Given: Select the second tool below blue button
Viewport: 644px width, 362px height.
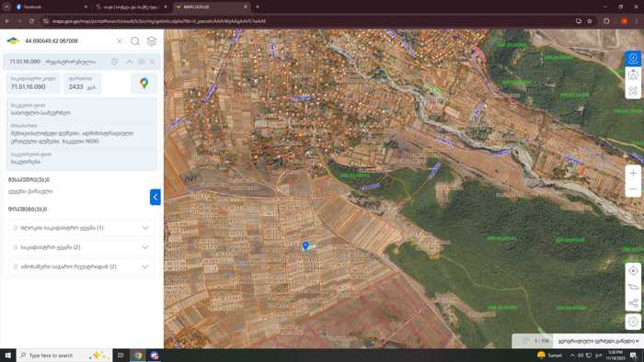Looking at the screenshot, I should (633, 74).
